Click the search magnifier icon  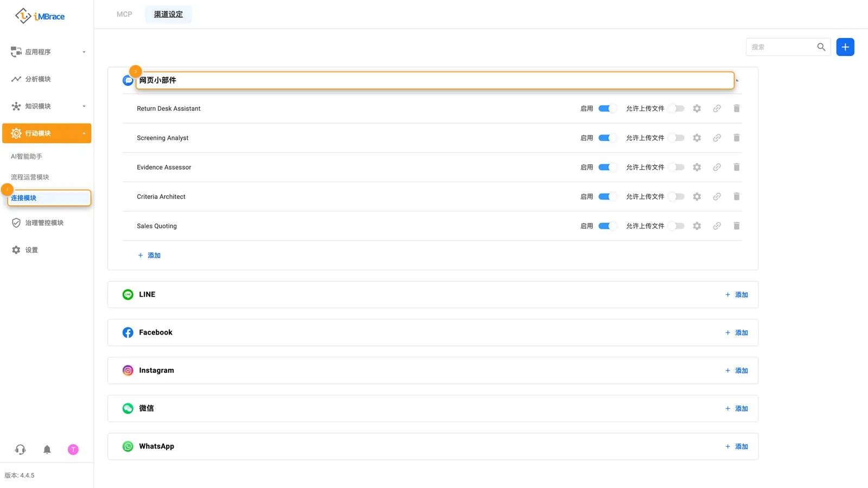click(821, 47)
